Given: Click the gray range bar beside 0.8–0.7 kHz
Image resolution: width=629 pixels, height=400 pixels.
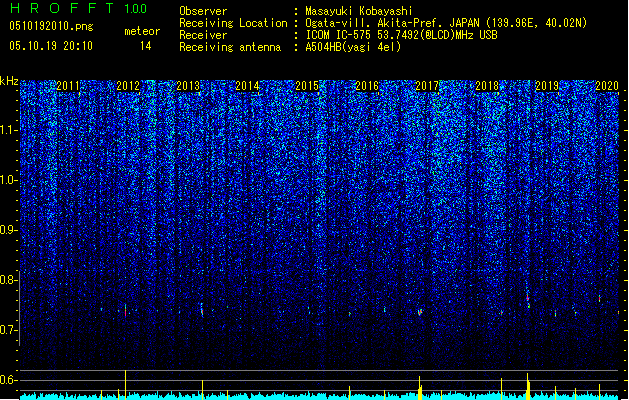Looking at the screenshot, I should click(19, 308).
